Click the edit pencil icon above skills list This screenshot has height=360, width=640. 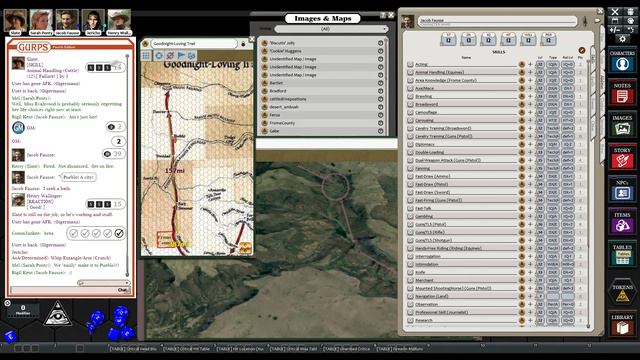(582, 51)
